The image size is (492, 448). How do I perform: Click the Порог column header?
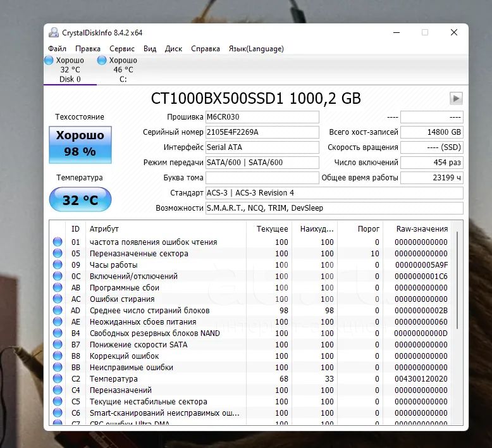click(x=360, y=229)
